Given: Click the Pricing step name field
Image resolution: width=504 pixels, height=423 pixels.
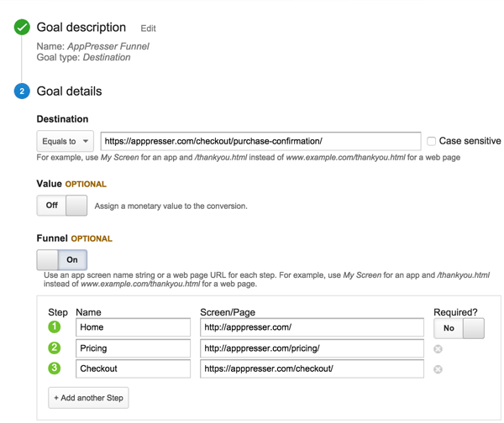Looking at the screenshot, I should (133, 348).
